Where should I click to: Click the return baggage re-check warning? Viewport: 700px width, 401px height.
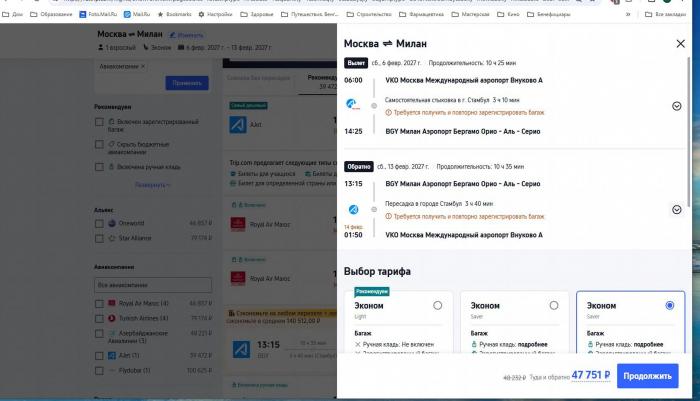pos(465,217)
